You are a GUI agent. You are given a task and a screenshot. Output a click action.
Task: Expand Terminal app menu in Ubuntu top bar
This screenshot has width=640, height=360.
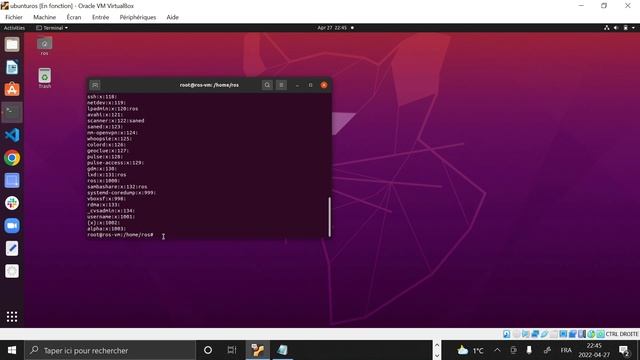[52, 28]
